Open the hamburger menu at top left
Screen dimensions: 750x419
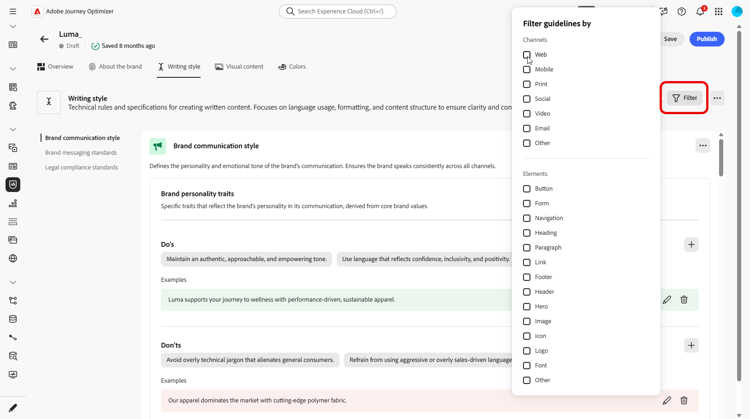tap(13, 12)
